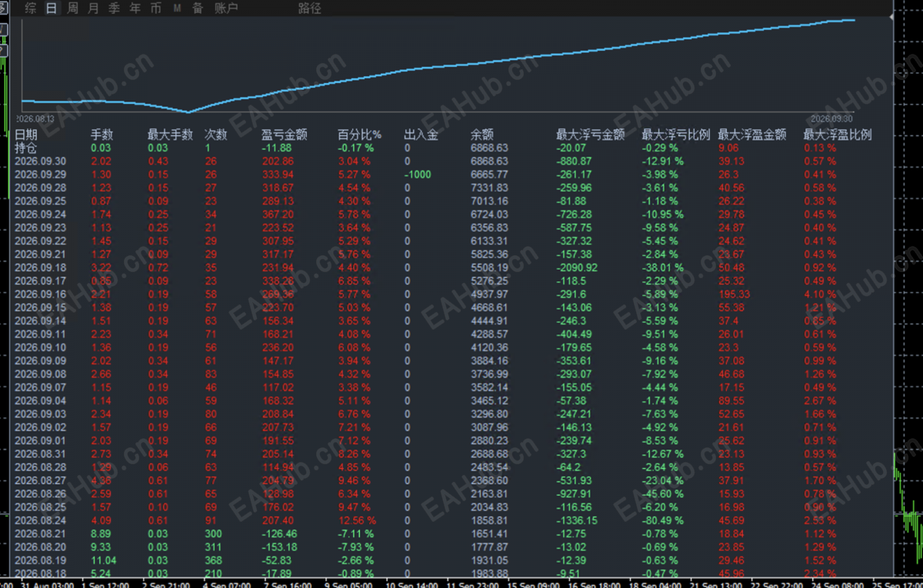Open the 周 weekly statistics tab
The width and height of the screenshot is (923, 588).
click(72, 8)
